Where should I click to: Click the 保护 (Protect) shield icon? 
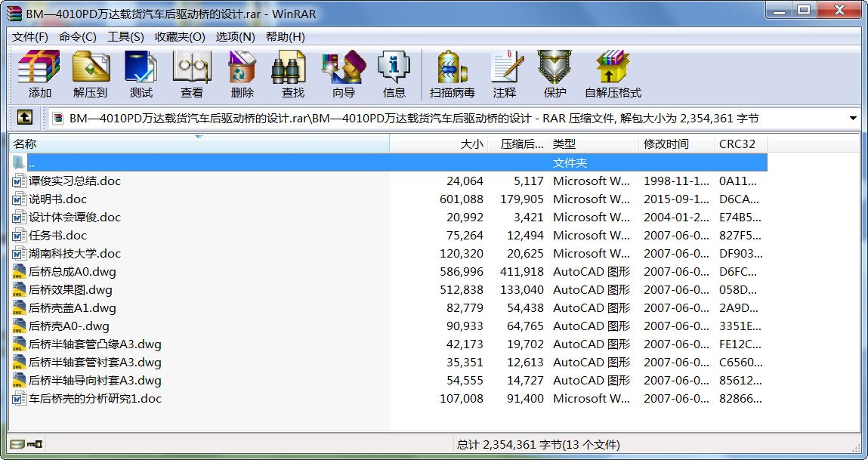point(554,67)
